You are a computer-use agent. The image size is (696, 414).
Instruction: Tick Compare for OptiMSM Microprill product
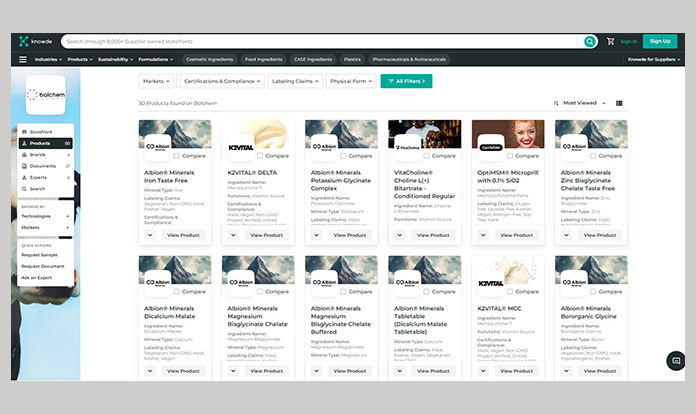510,156
